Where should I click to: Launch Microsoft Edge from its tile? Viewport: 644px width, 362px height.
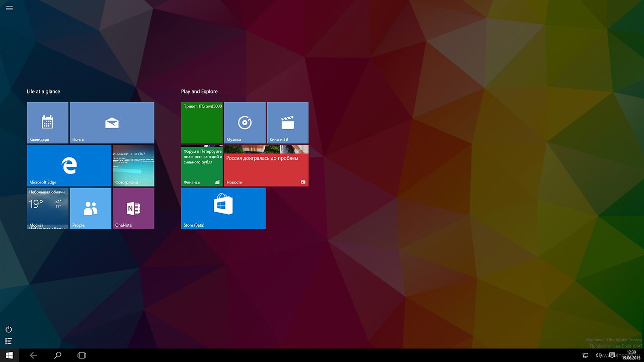[x=69, y=165]
